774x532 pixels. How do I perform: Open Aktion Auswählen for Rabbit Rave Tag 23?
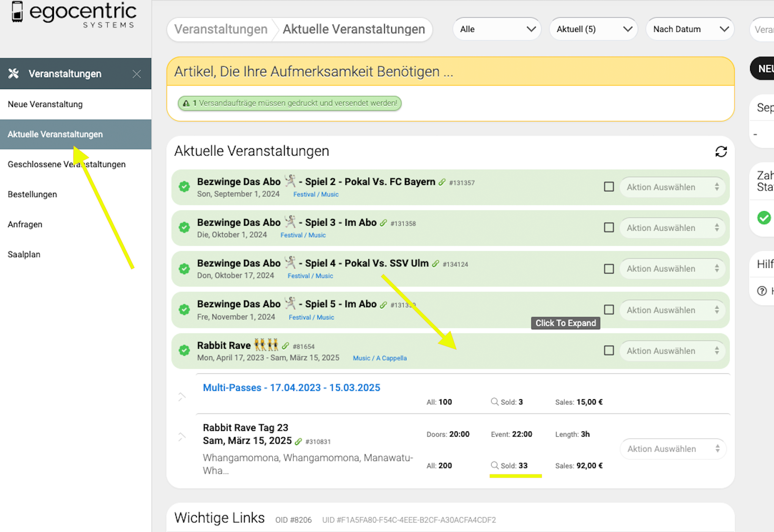(x=673, y=449)
